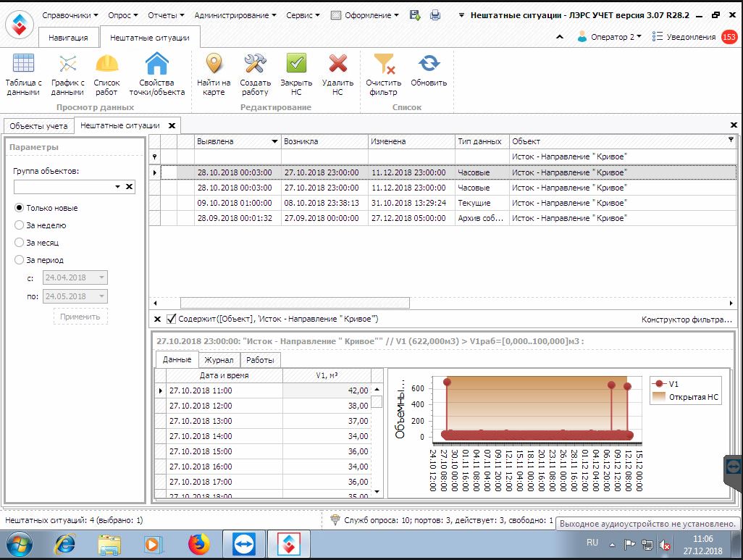
Task: Open the Опрос menu
Action: pyautogui.click(x=122, y=15)
